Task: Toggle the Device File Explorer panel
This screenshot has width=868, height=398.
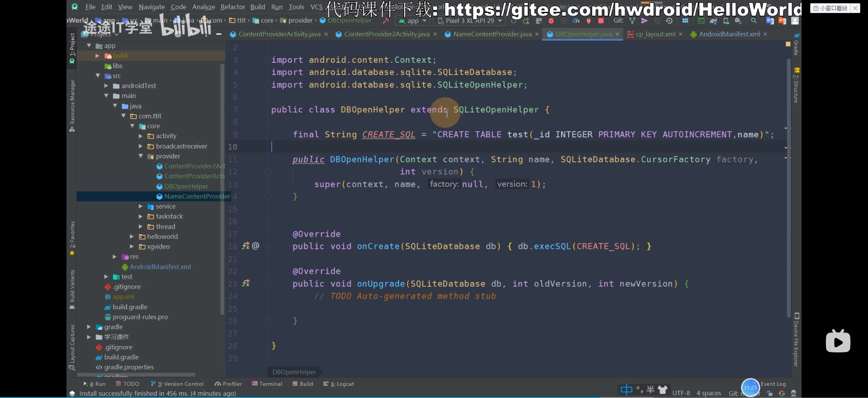Action: click(796, 340)
